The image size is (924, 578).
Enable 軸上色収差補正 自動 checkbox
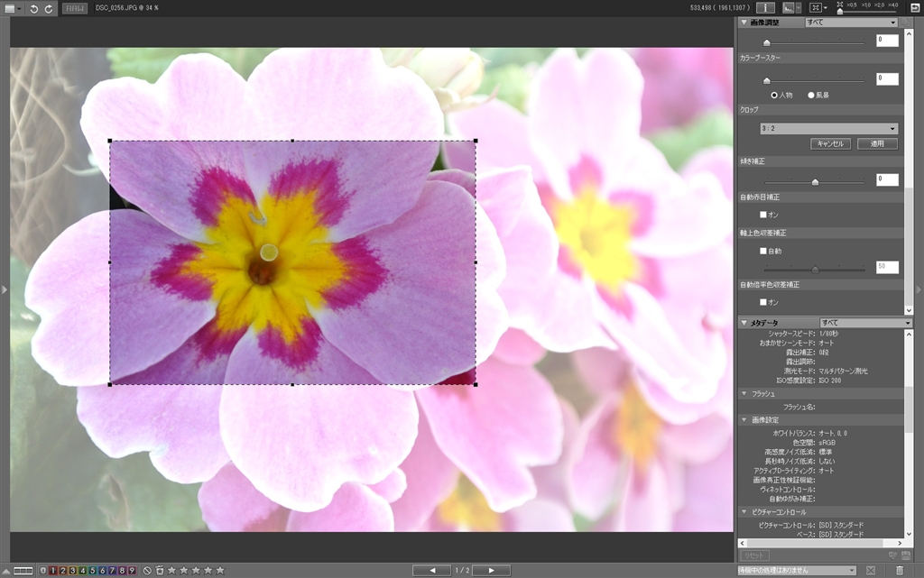pos(763,251)
